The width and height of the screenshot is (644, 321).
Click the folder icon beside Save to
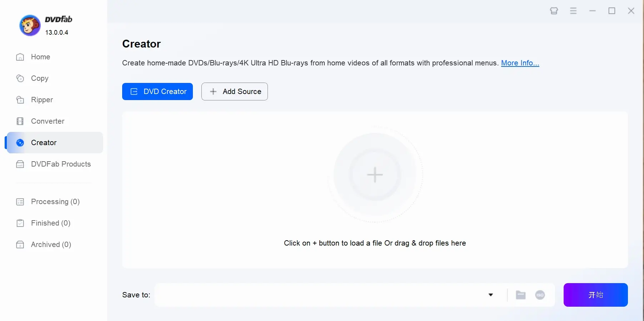point(521,295)
